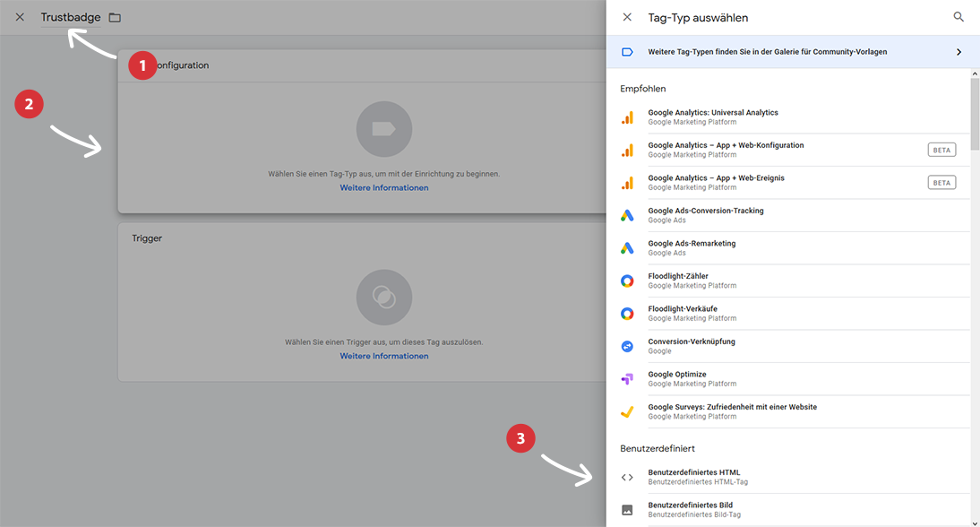The width and height of the screenshot is (980, 527).
Task: Click the scrollbar down arrow in tag list
Action: (975, 523)
